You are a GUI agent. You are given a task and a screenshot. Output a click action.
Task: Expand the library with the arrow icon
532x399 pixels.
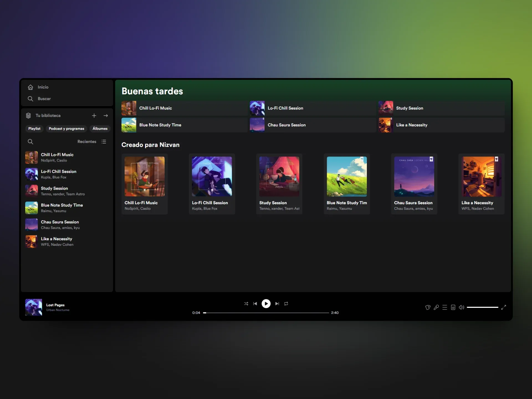(106, 116)
